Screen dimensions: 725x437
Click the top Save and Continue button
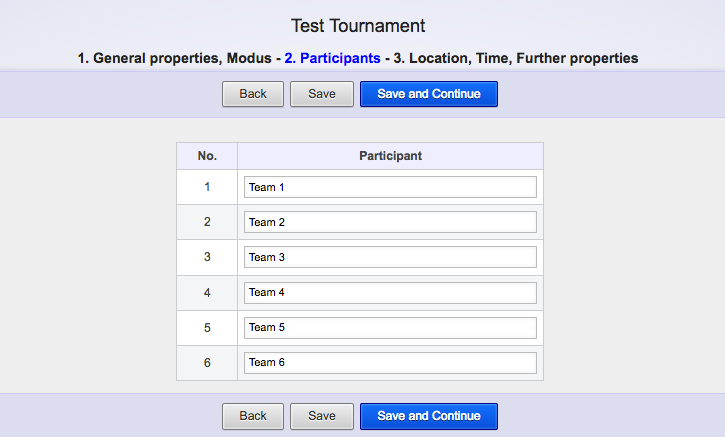tap(428, 94)
